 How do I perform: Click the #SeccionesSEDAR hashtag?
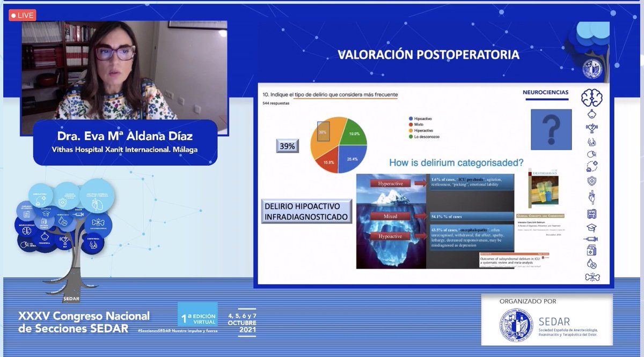point(177,331)
